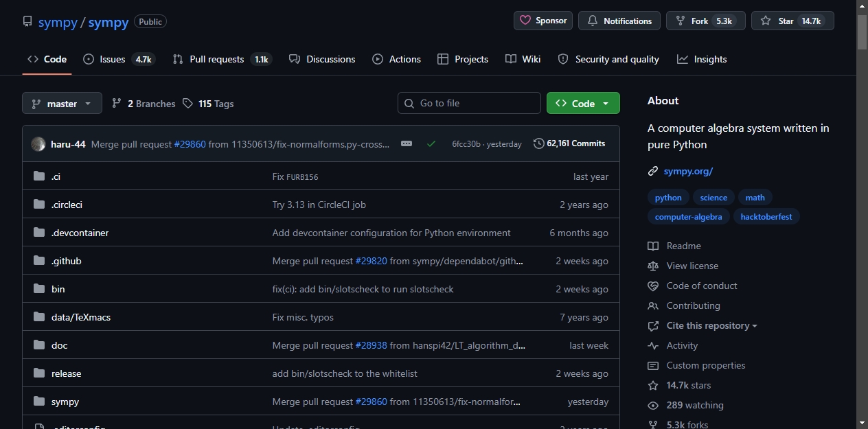Click the folder icon for sympy directory
This screenshot has width=868, height=429.
point(39,402)
